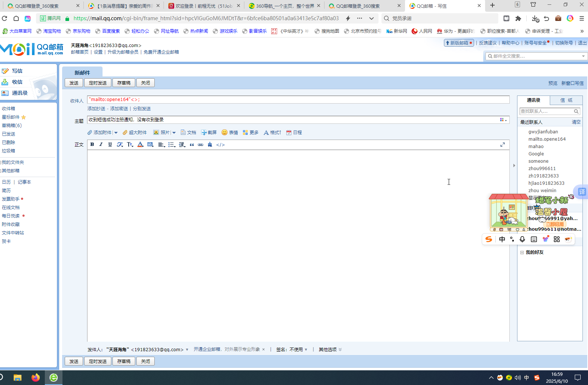The height and width of the screenshot is (385, 588).
Task: Switch to HTML source code view
Action: tap(220, 145)
